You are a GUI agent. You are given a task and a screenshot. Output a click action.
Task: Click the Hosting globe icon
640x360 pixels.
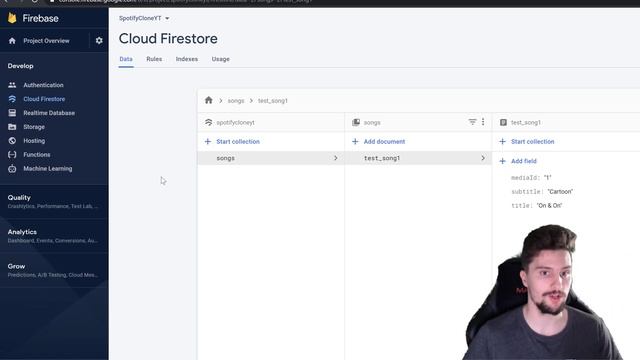tap(12, 141)
